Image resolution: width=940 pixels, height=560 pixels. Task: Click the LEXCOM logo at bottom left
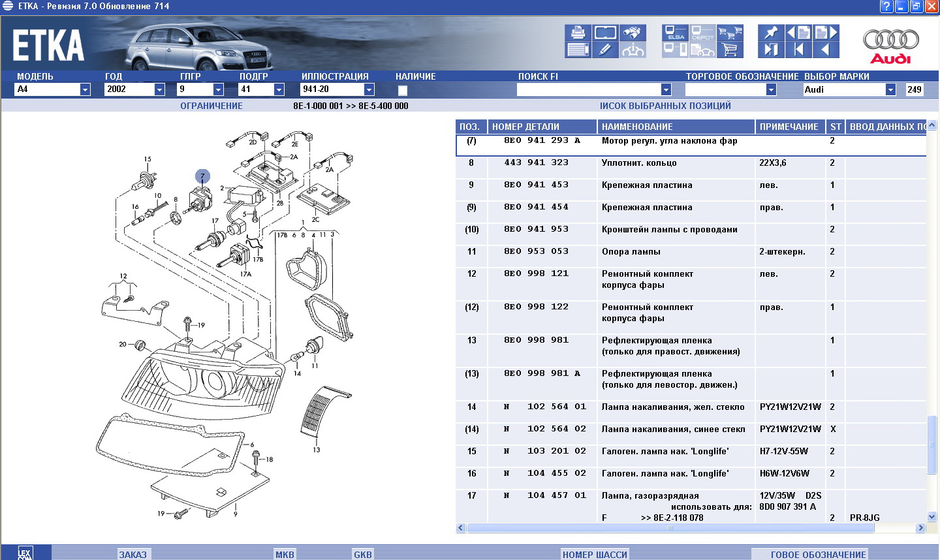point(25,553)
